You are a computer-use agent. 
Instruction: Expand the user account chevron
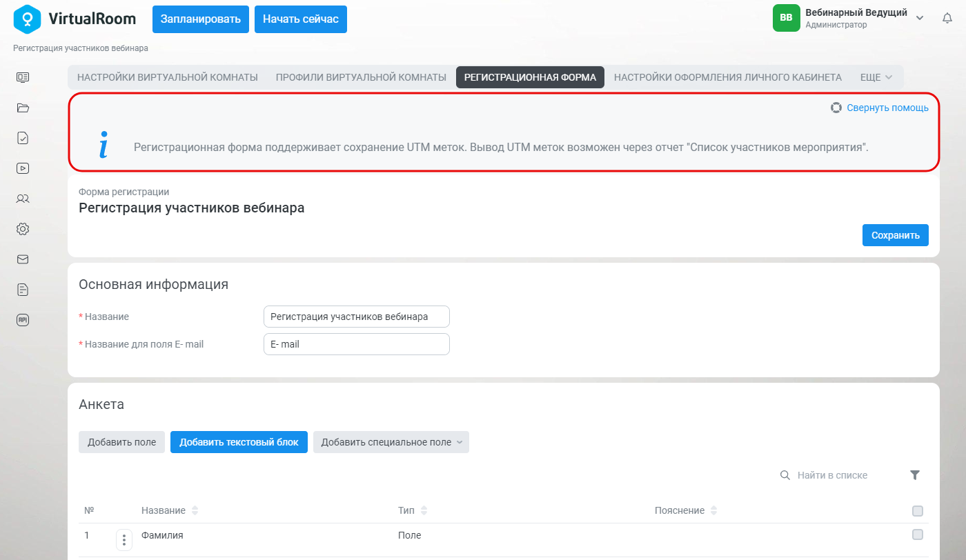(x=920, y=18)
